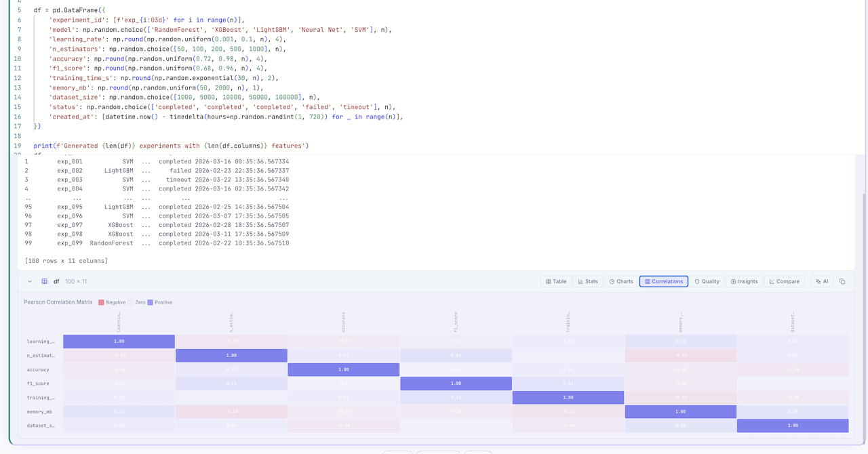The width and height of the screenshot is (868, 454).
Task: Click the copy icon in dataframe toolbar
Action: [x=842, y=281]
